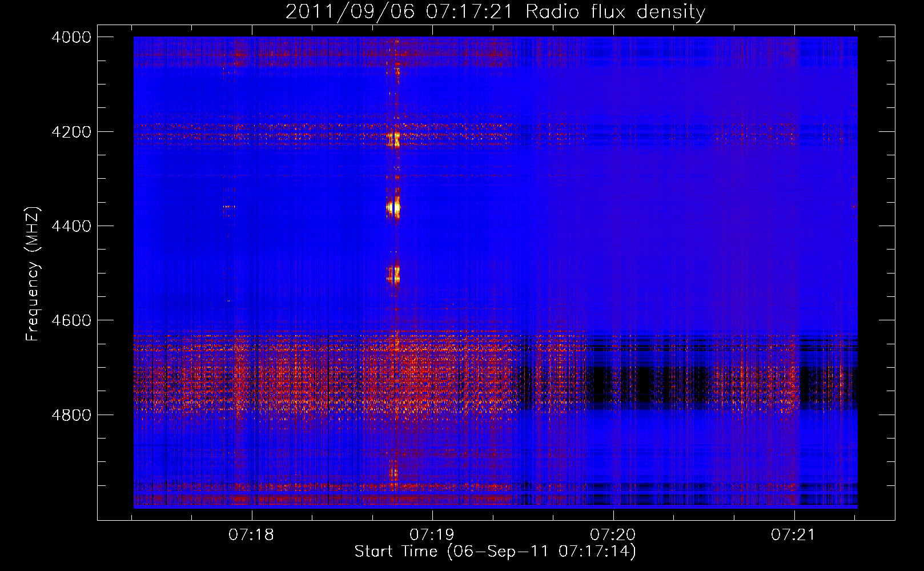Image resolution: width=924 pixels, height=571 pixels.
Task: Click the 'Start Time (06-Sep-11 07:17:14)' x-axis label
Action: tap(495, 552)
